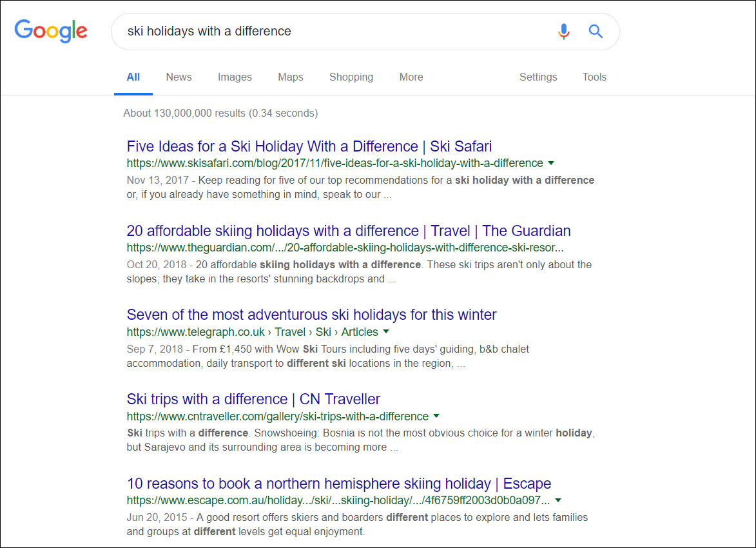Click the Snowshoeing Bosnia snippet text
This screenshot has width=756, height=548.
tap(361, 440)
